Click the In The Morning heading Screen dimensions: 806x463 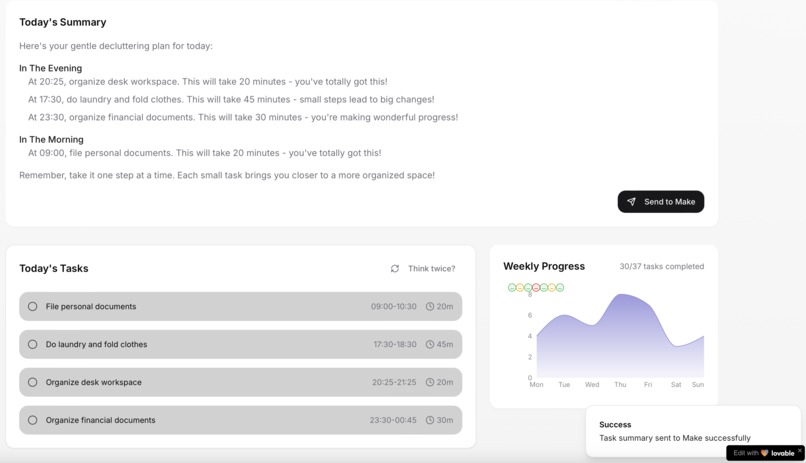[51, 139]
